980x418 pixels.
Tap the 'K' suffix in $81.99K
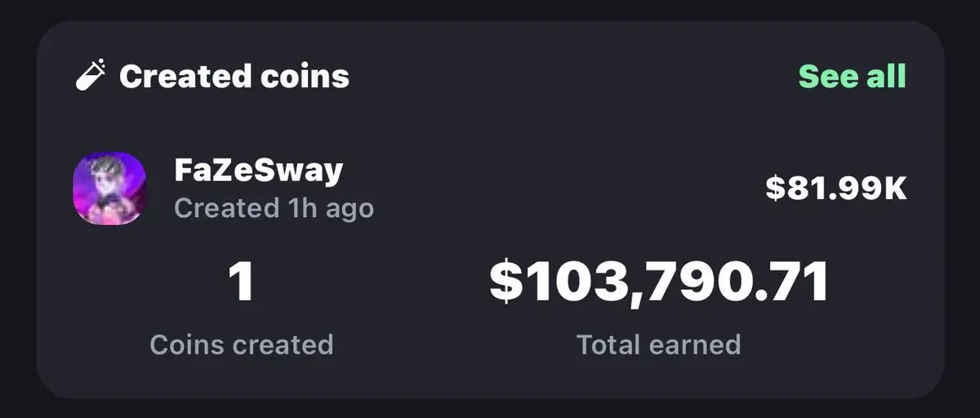tap(896, 189)
